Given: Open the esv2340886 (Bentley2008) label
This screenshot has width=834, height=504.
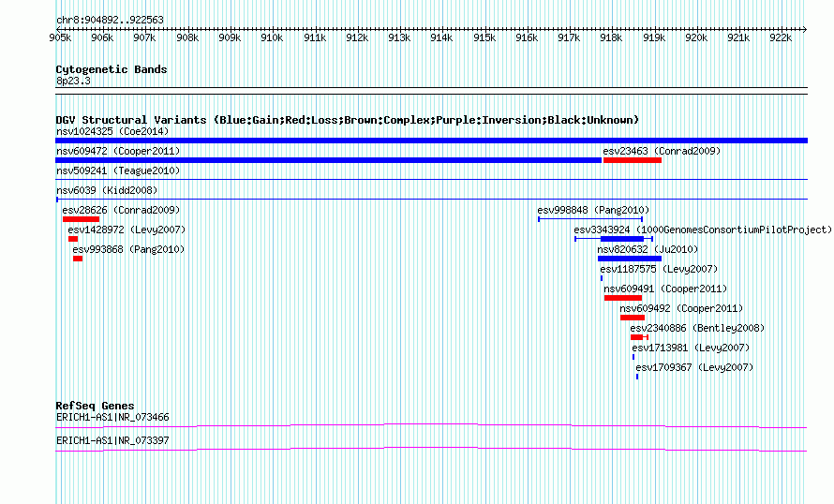Looking at the screenshot, I should [697, 328].
